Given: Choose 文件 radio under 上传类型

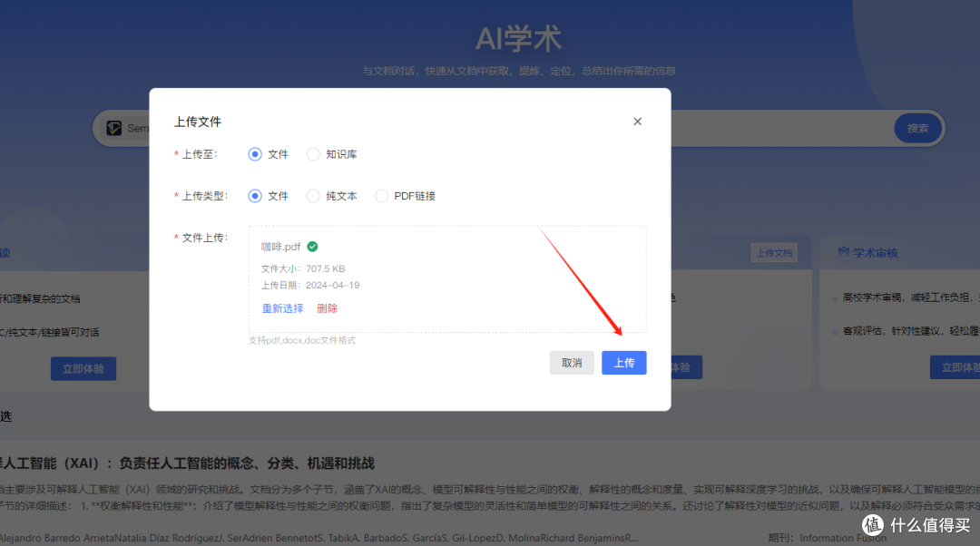Looking at the screenshot, I should coord(255,196).
